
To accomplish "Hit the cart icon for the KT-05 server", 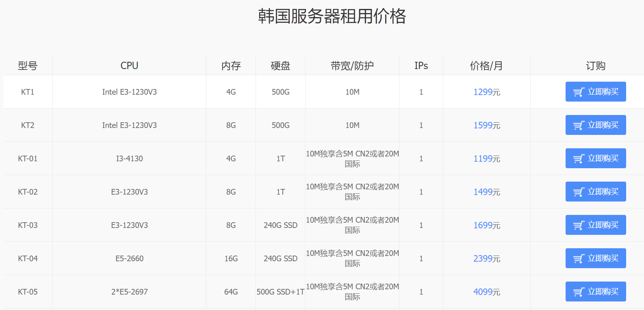I will click(579, 292).
